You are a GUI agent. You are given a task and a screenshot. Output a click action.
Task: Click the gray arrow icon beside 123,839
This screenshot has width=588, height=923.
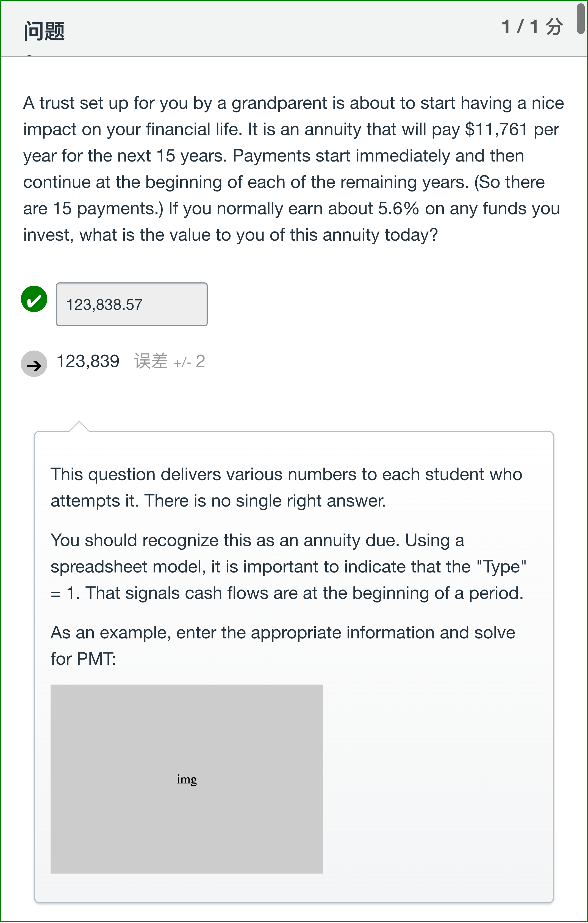click(x=34, y=364)
